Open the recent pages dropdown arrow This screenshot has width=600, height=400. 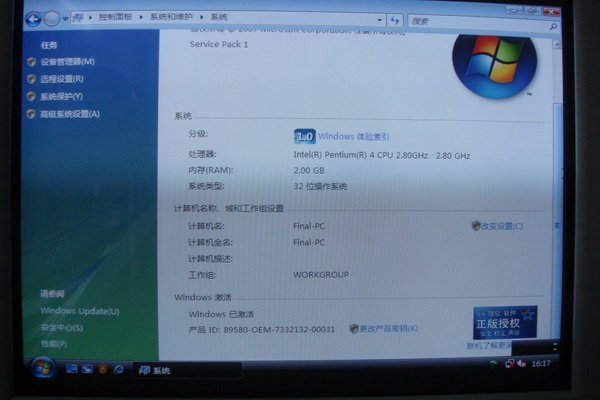pyautogui.click(x=65, y=18)
